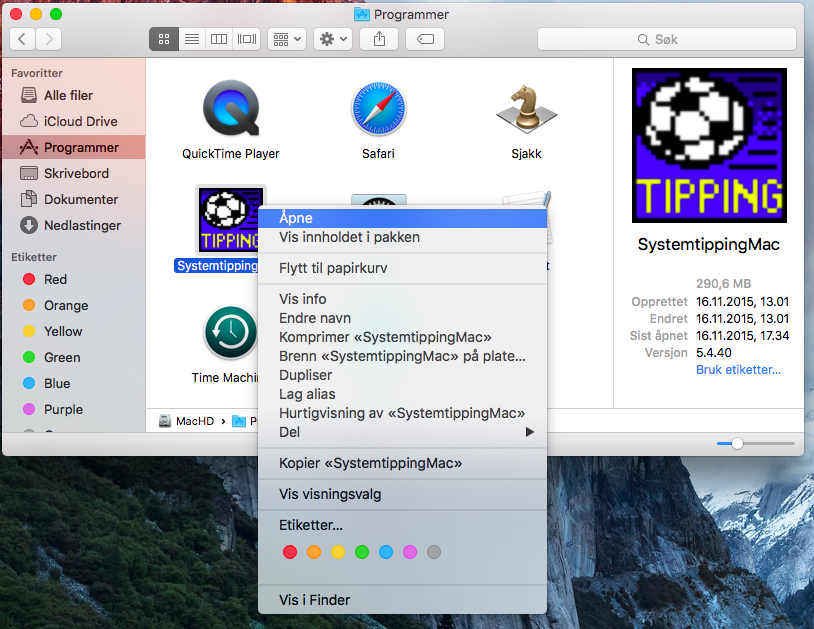Screen dimensions: 814x629
Task: Open iCloud Drive in sidebar
Action: tap(73, 121)
